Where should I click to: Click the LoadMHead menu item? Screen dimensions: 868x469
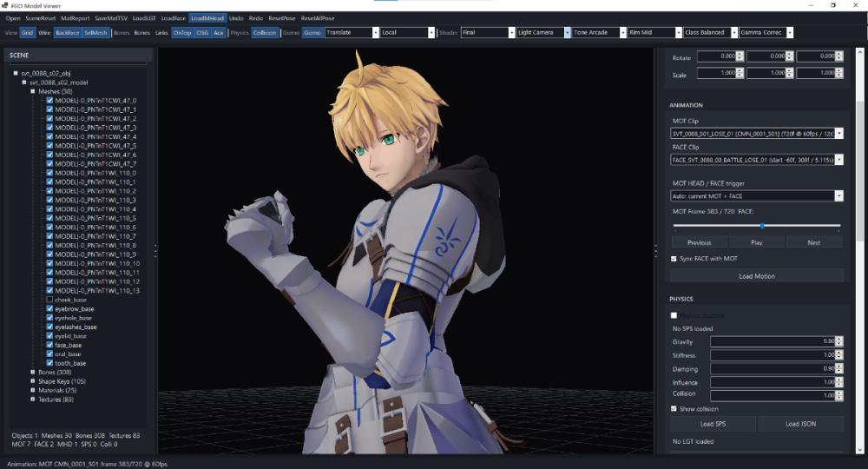tap(207, 18)
